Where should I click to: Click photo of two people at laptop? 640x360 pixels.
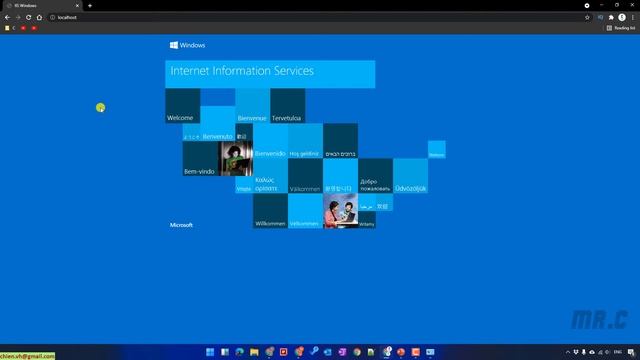(x=340, y=211)
